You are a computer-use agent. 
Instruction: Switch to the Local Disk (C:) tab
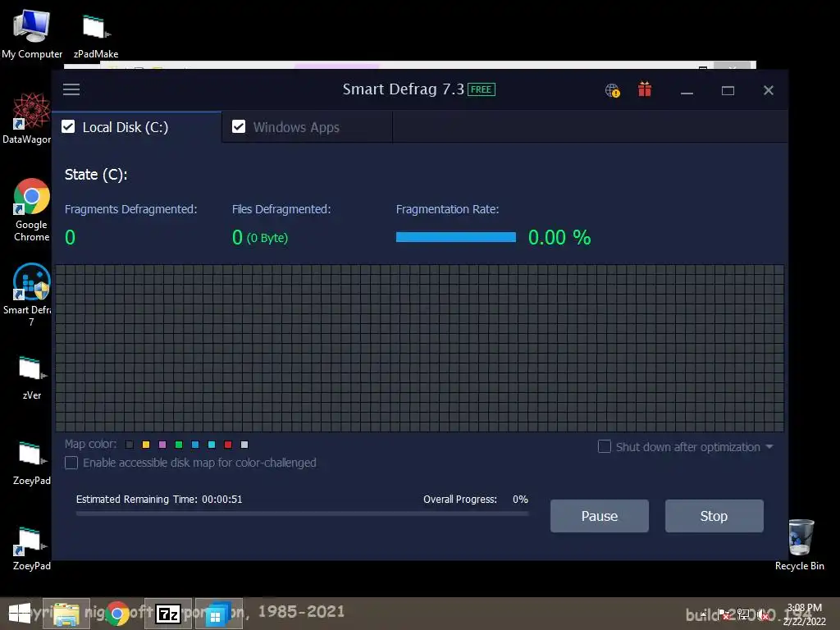tap(137, 127)
